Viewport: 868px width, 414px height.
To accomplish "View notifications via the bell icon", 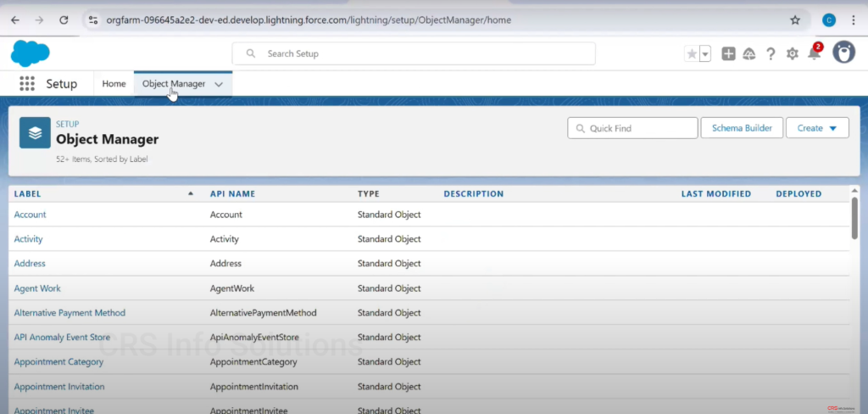I will [x=814, y=53].
